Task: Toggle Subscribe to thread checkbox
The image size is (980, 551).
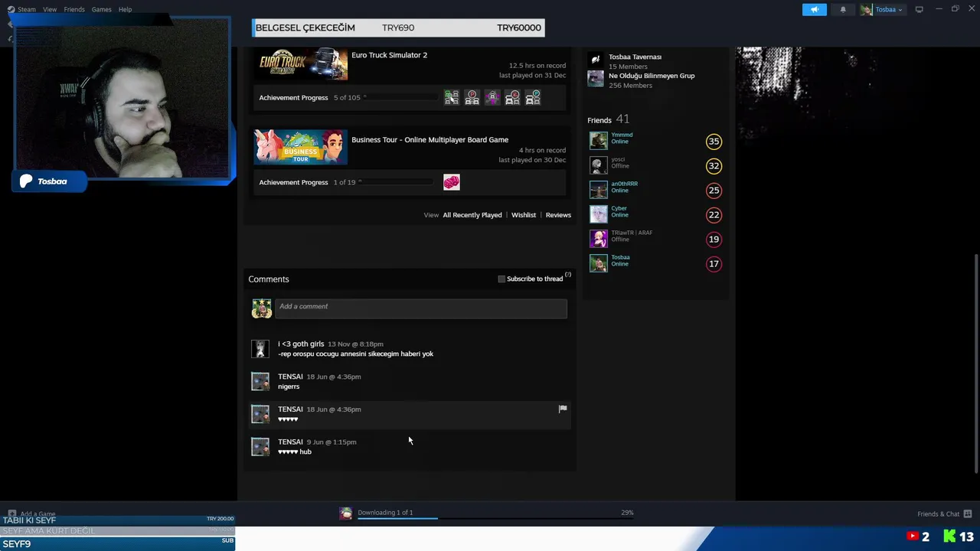Action: click(x=501, y=279)
